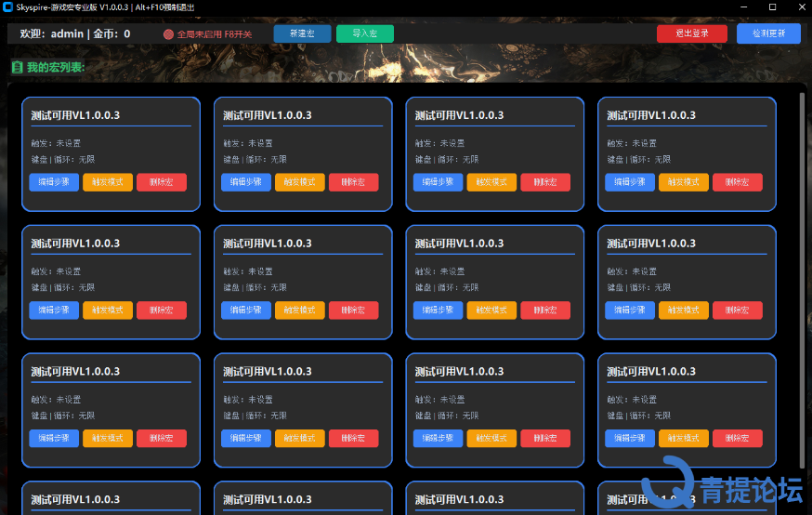The height and width of the screenshot is (515, 812).
Task: Delete the first macro card with 删除宏
Action: coord(162,182)
